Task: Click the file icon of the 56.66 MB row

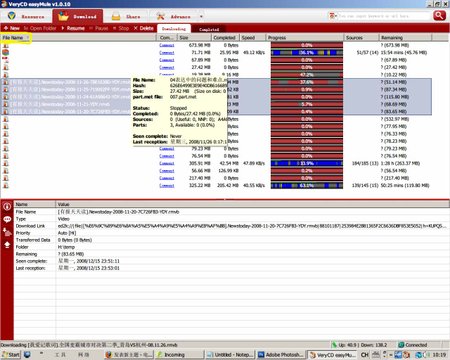Action: (5, 170)
